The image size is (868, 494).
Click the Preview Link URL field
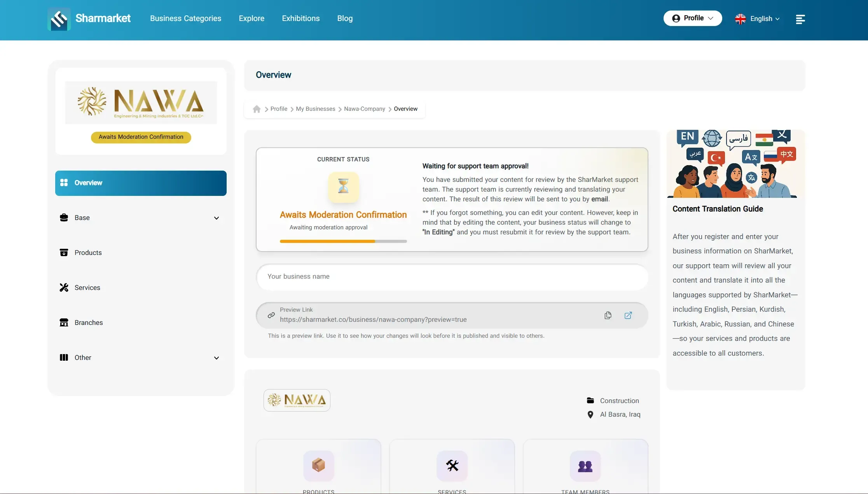452,315
